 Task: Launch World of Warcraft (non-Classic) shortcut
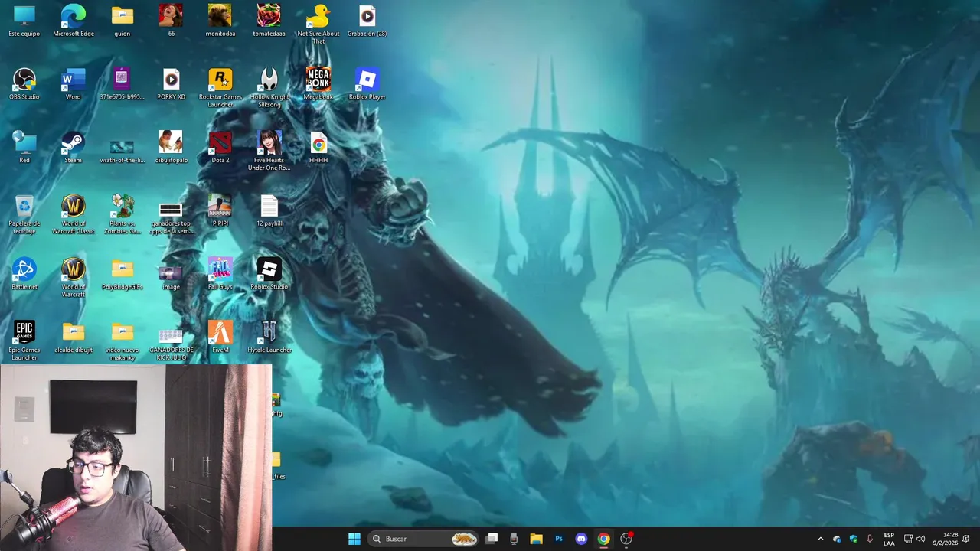coord(73,278)
